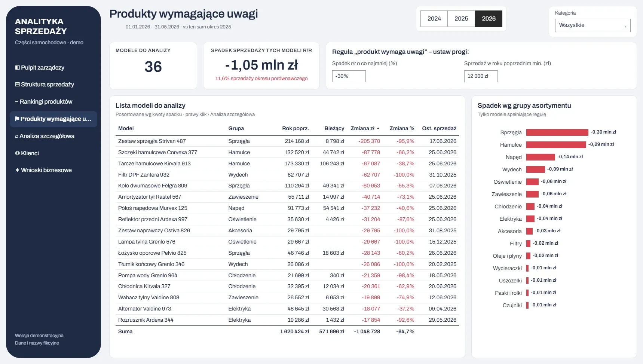Image resolution: width=643 pixels, height=364 pixels.
Task: Select the Zestaw sprzęgła Strivan 487 row
Action: [x=287, y=141]
